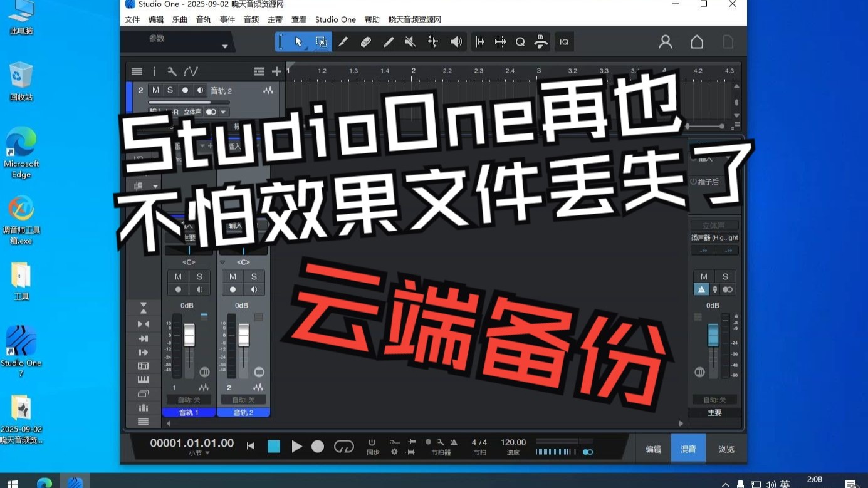Click the IQ button in toolbar
This screenshot has width=868, height=488.
tap(564, 42)
